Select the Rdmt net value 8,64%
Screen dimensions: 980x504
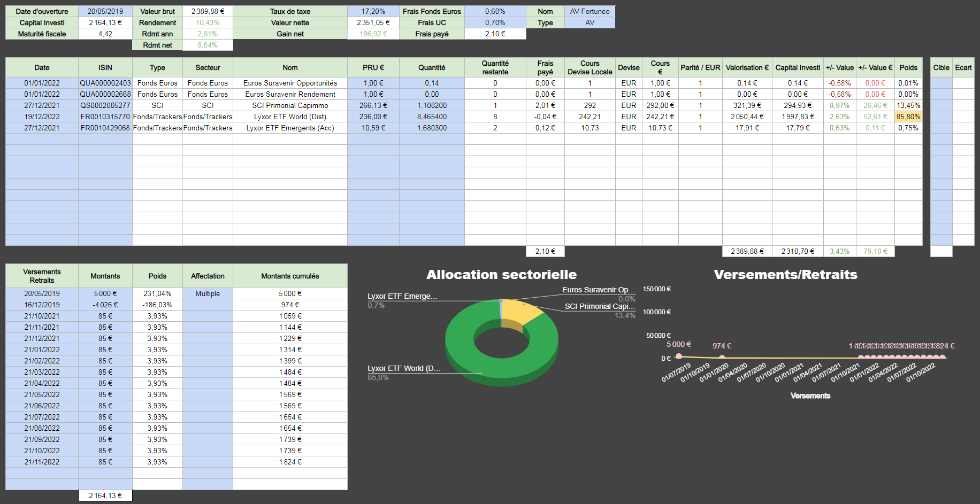[208, 45]
